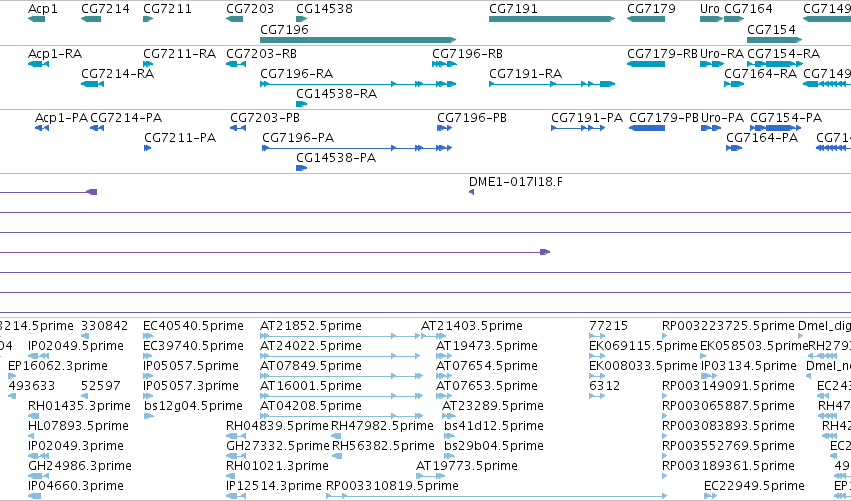Screen dimensions: 851x501
Task: Click the CG7179 gene label
Action: (x=651, y=9)
